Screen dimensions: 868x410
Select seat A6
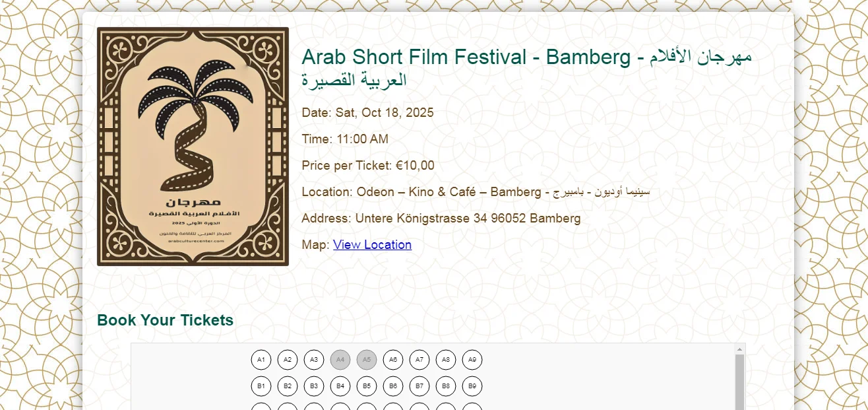(x=393, y=360)
